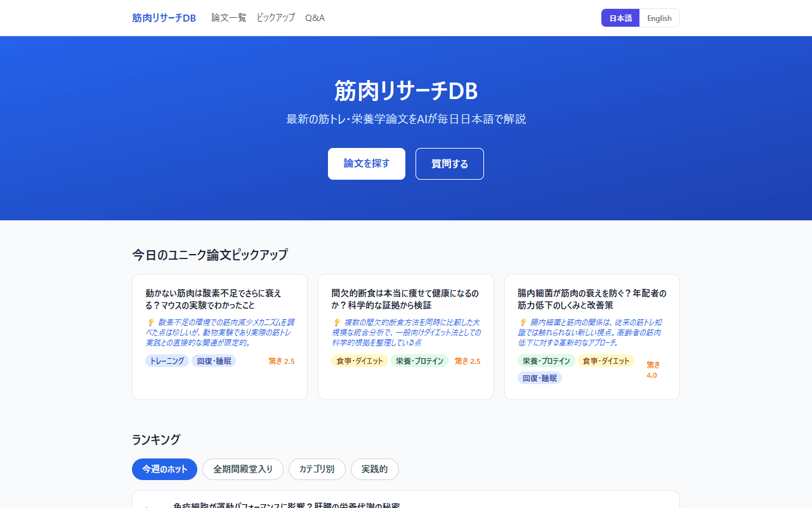The height and width of the screenshot is (508, 812).
Task: Click subtitle 最新の筋トレ・栄養学論文をAIが毎日日本語で解説
Action: pyautogui.click(x=406, y=119)
